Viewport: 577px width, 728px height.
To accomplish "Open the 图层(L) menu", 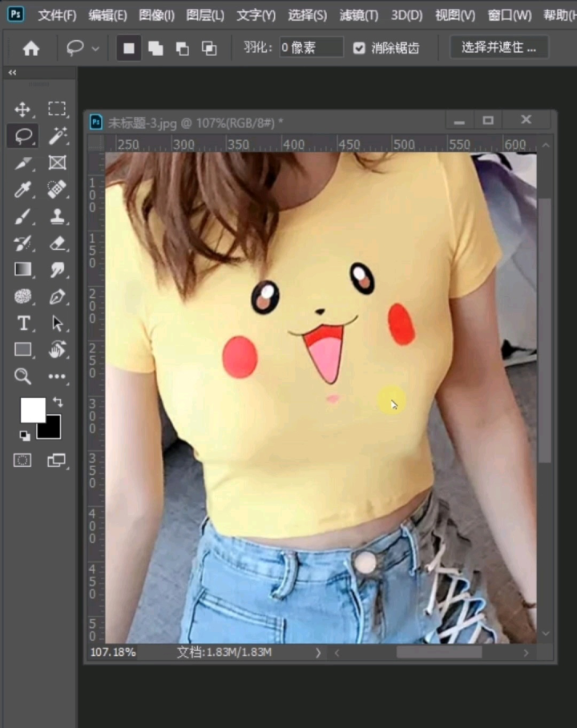I will click(205, 15).
